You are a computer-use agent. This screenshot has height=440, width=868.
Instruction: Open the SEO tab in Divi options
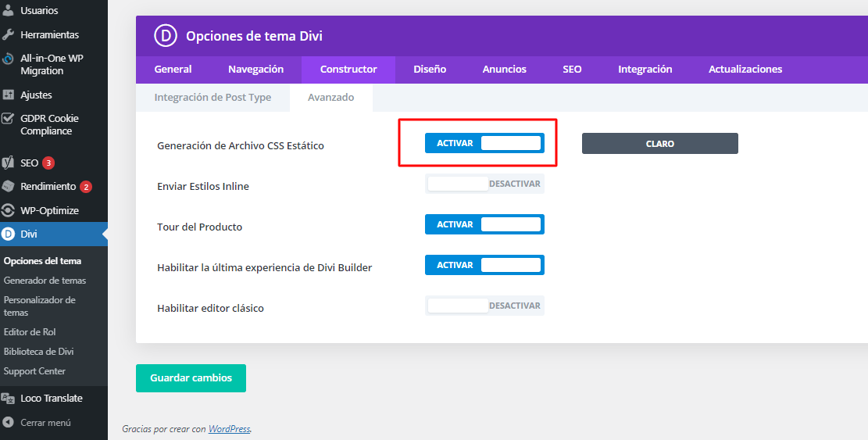[x=572, y=70]
